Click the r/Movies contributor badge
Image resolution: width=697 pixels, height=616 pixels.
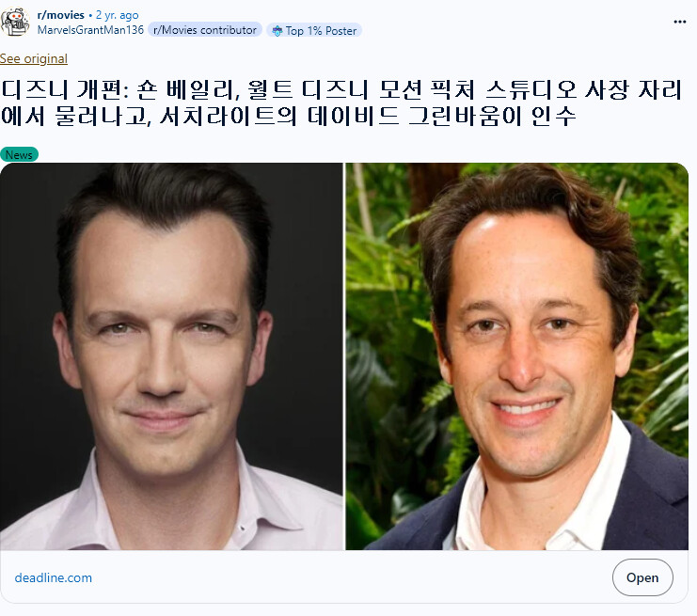[x=205, y=30]
